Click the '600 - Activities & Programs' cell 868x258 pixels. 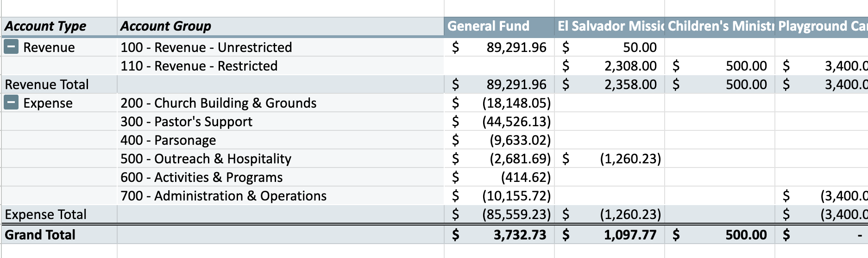coord(201,177)
